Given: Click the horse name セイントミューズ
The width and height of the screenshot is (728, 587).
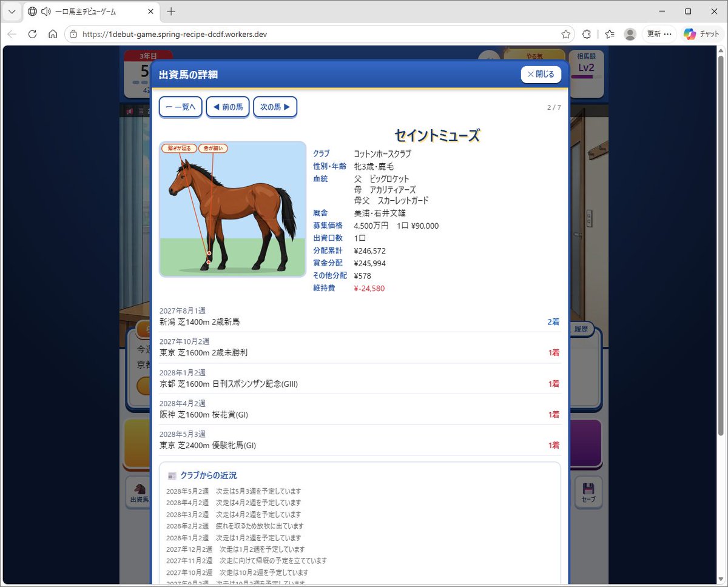Looking at the screenshot, I should click(437, 135).
